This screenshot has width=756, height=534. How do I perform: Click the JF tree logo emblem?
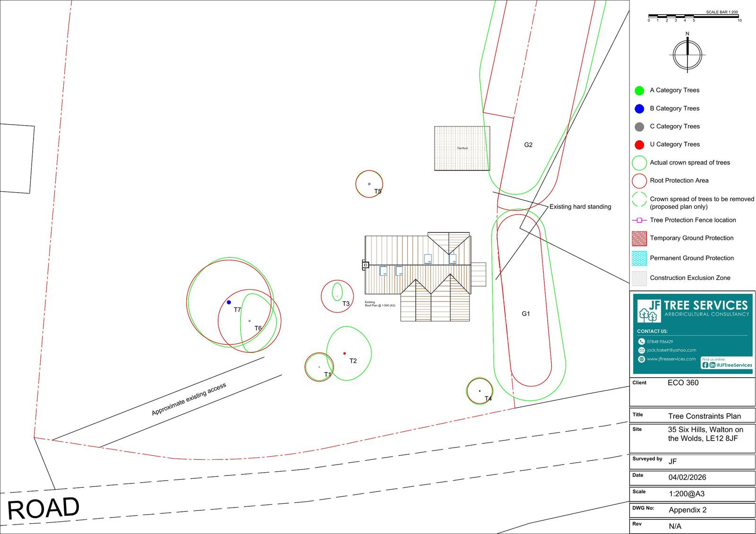pos(649,311)
